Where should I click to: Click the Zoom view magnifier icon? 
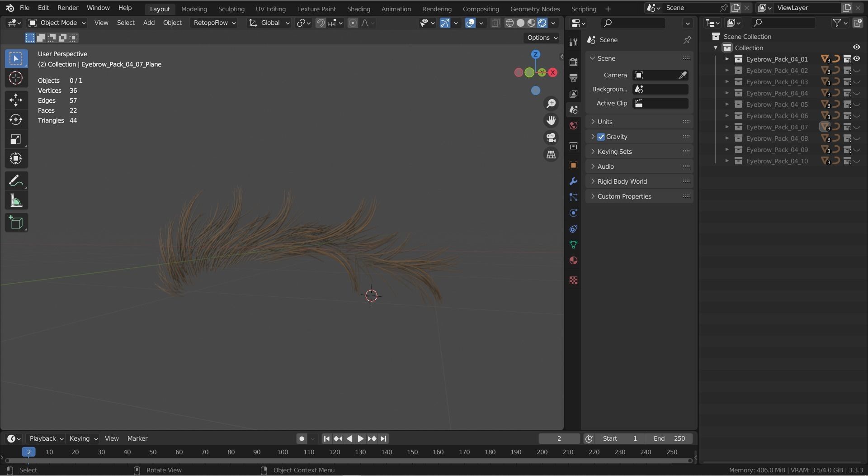tap(551, 104)
